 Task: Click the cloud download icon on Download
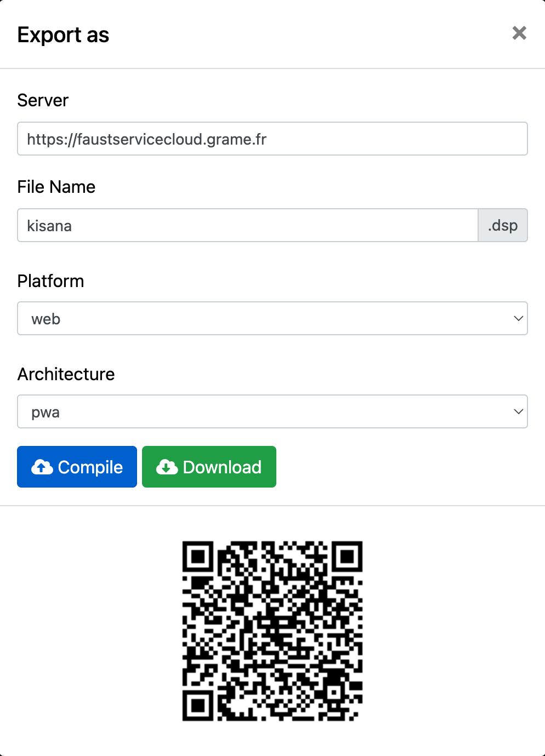pos(167,467)
